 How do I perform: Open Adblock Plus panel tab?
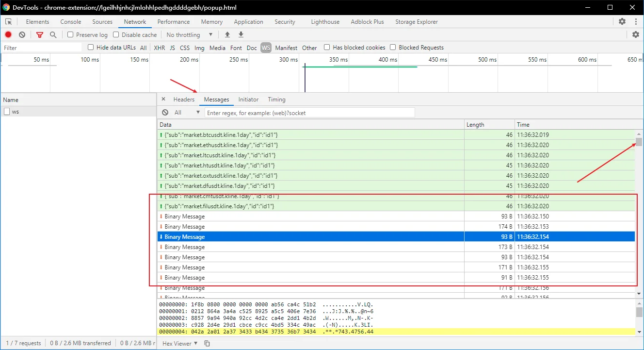coord(367,22)
